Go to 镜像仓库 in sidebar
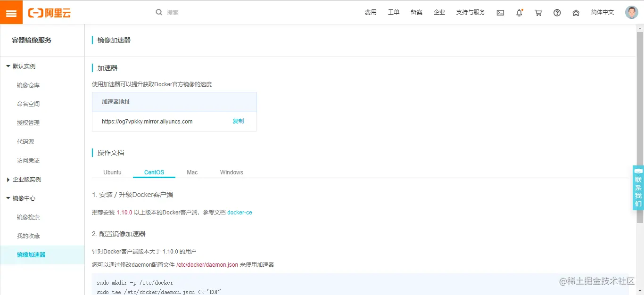This screenshot has width=644, height=295. [28, 85]
